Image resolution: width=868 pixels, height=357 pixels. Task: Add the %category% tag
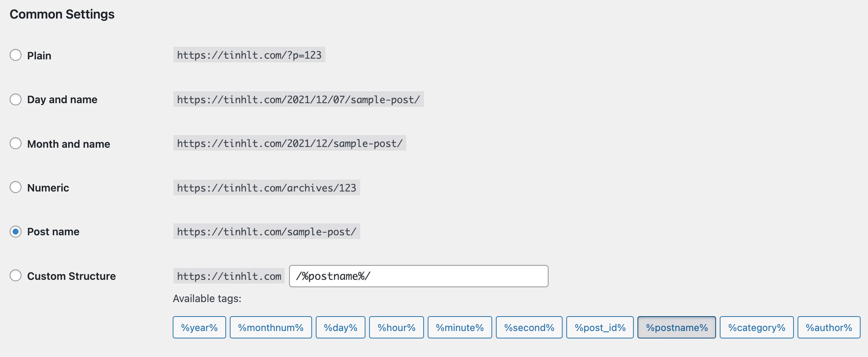point(757,327)
